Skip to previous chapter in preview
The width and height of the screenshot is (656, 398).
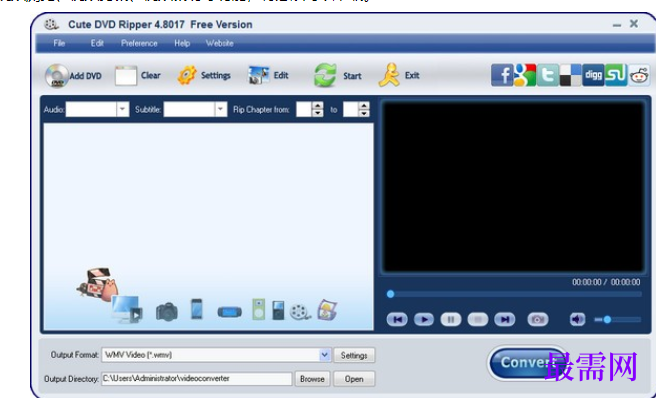click(x=397, y=320)
